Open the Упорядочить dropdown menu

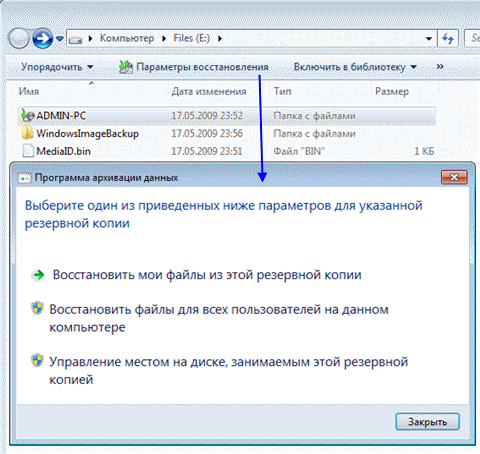[57, 67]
